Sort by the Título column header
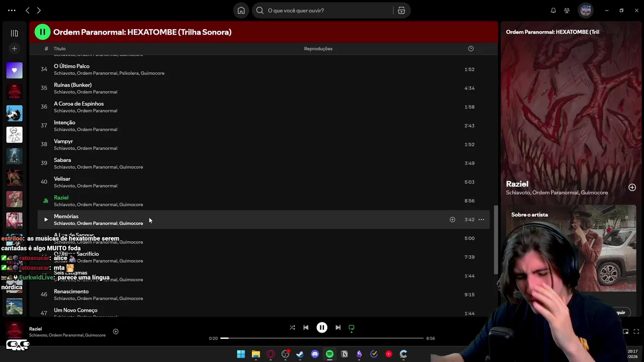This screenshot has width=644, height=362. coord(60,49)
